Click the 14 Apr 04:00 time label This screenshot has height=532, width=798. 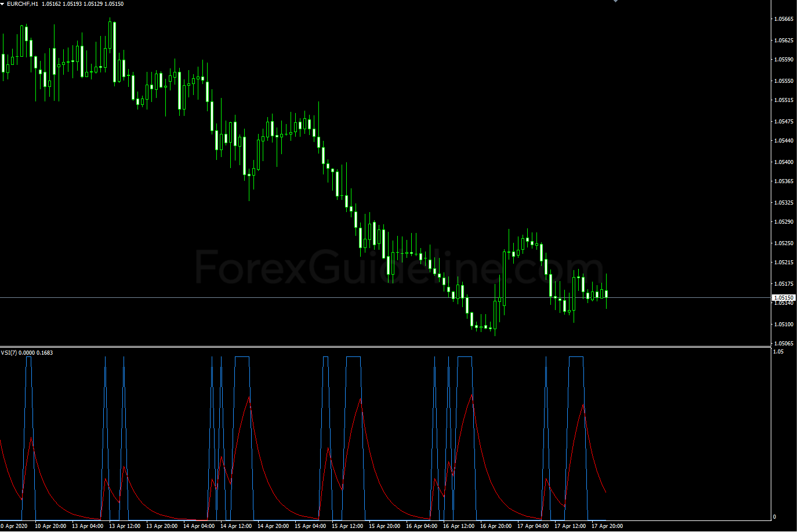pos(199,526)
